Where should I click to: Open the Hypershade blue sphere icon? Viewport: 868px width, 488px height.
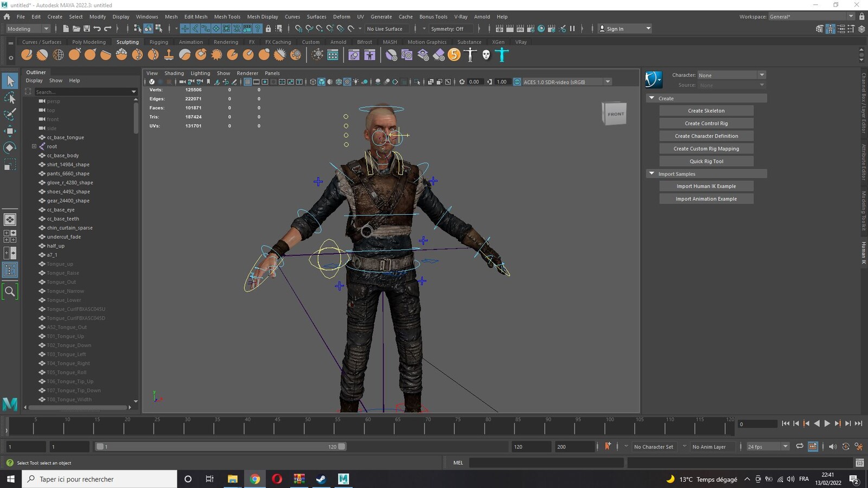541,29
